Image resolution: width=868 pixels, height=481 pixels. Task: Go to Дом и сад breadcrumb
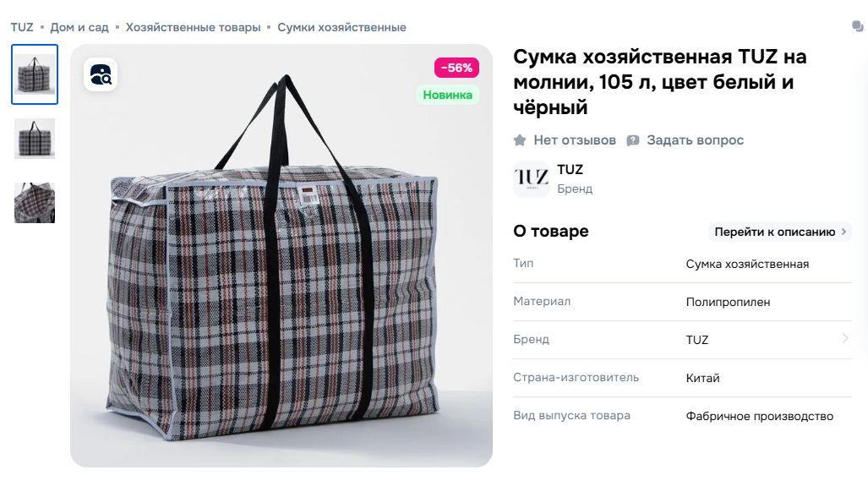pos(79,27)
